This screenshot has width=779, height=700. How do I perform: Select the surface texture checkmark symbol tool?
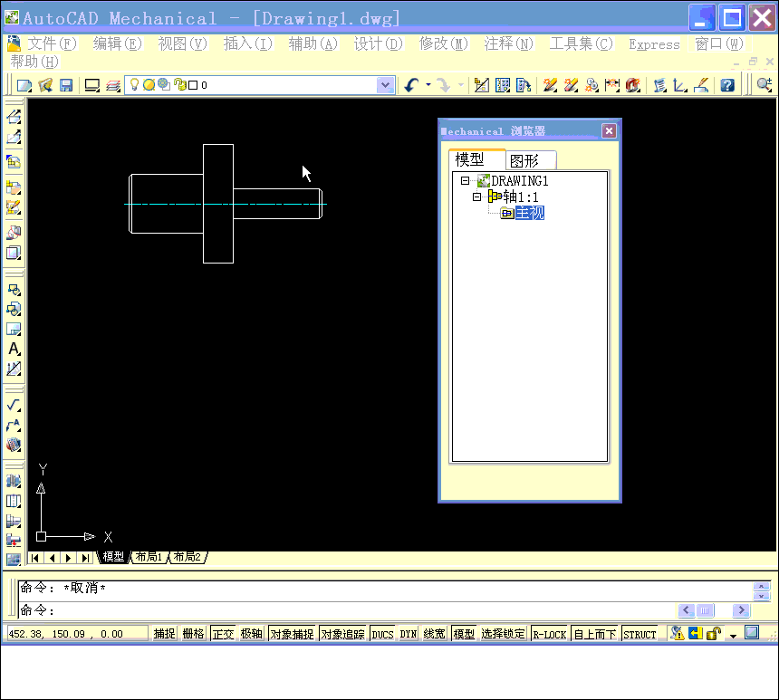[x=14, y=406]
